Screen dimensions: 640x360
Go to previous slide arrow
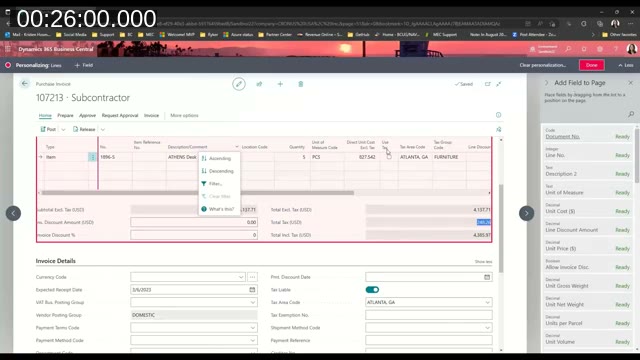(13, 213)
